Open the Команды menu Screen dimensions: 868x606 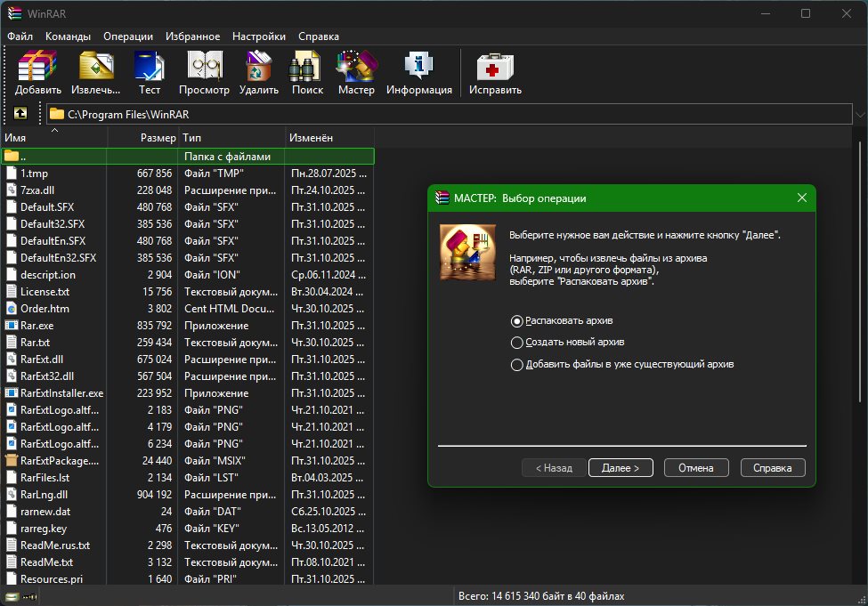pyautogui.click(x=68, y=36)
